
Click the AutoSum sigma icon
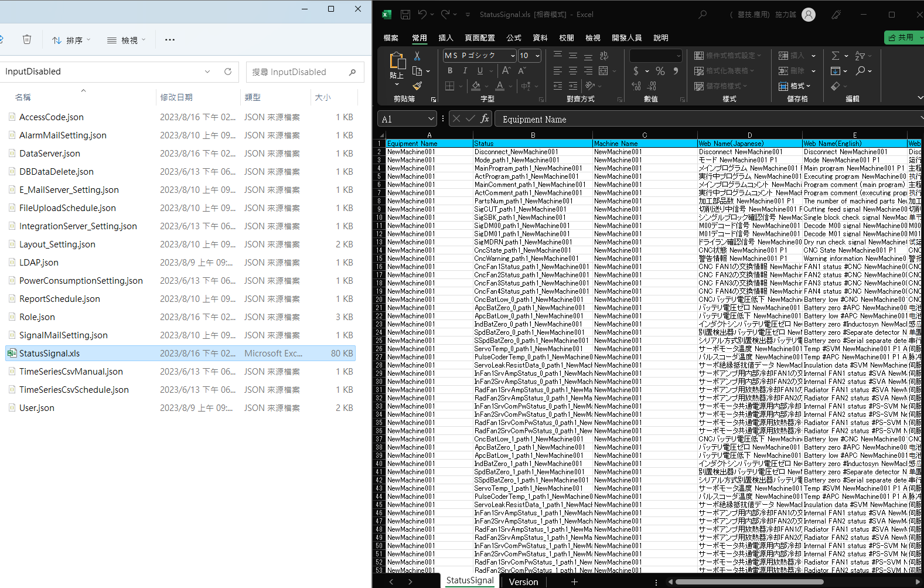[836, 56]
